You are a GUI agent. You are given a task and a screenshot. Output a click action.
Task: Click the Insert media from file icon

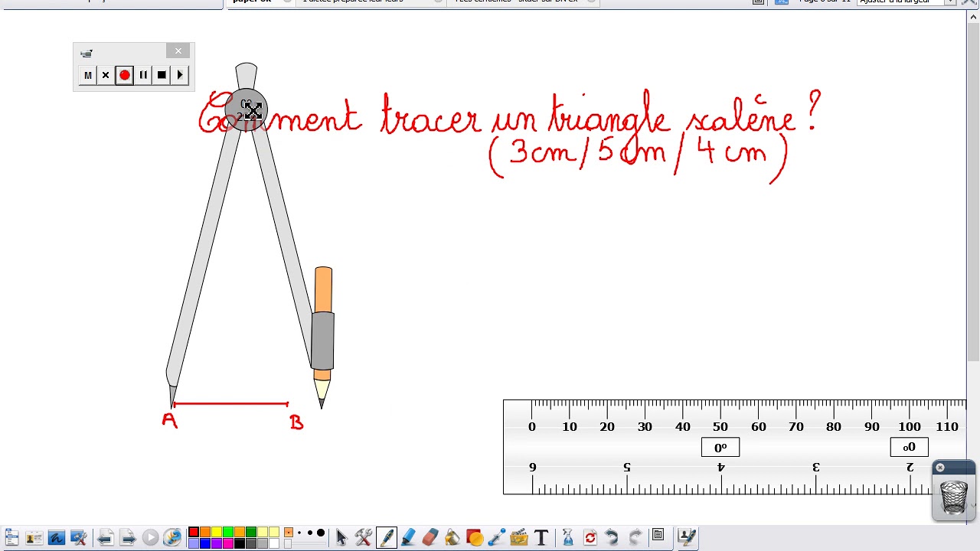point(518,538)
